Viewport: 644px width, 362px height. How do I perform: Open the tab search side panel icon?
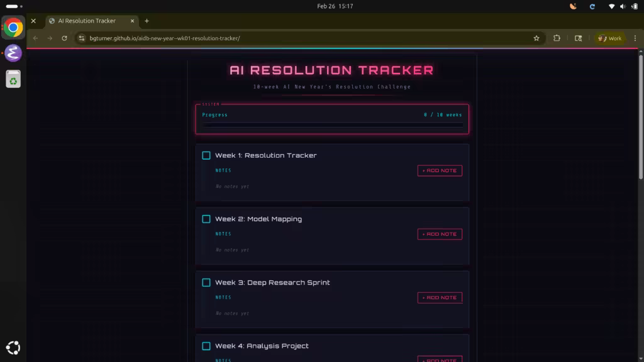(x=579, y=38)
